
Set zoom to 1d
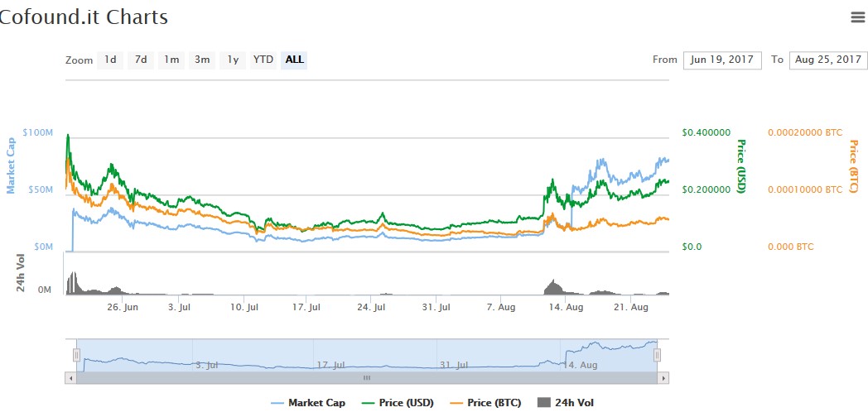110,60
